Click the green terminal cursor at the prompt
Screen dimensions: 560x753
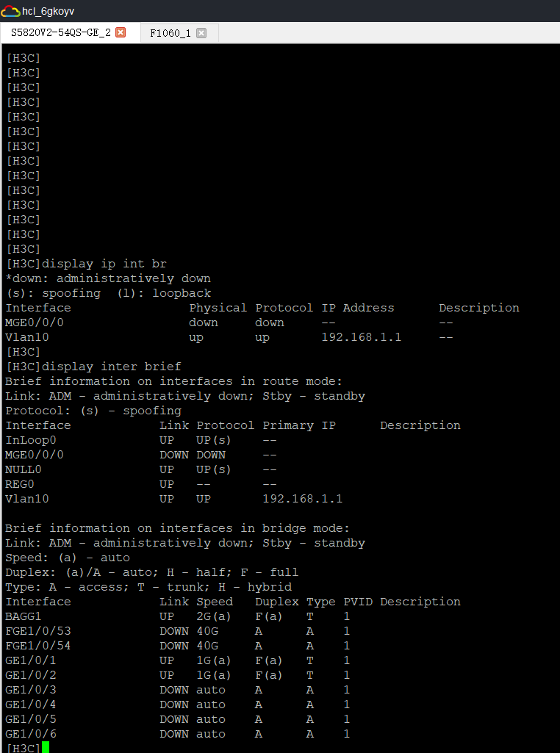click(46, 748)
